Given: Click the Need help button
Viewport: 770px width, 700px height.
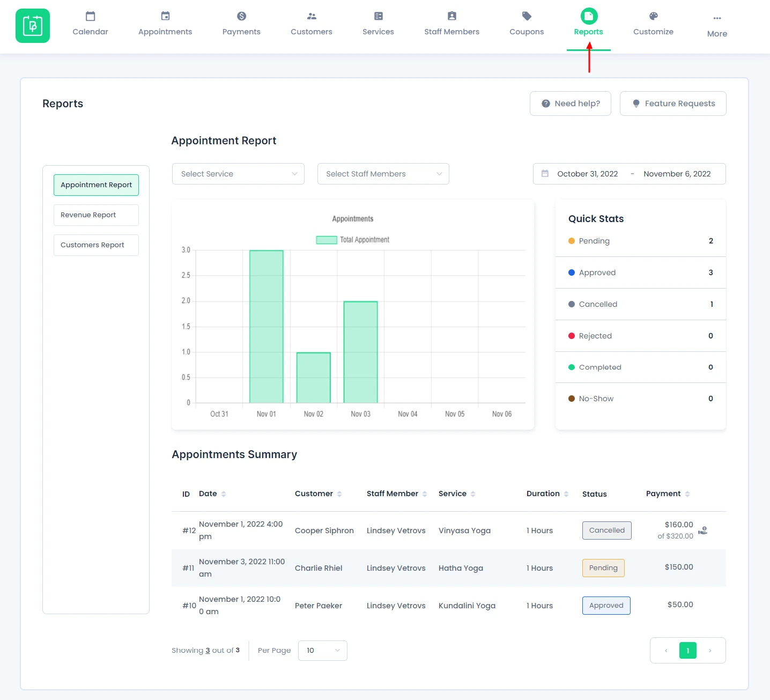Looking at the screenshot, I should (x=570, y=103).
